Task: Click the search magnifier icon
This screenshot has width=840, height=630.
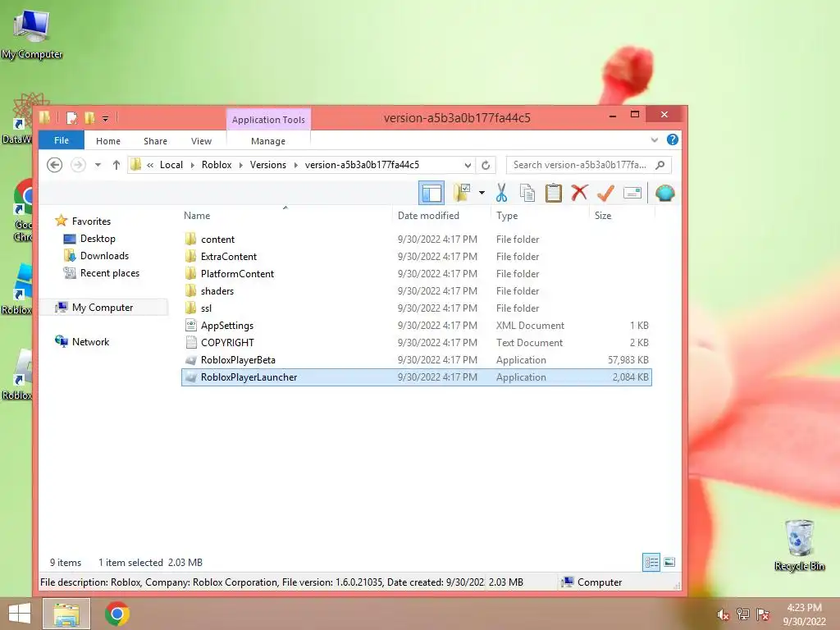Action: point(660,165)
